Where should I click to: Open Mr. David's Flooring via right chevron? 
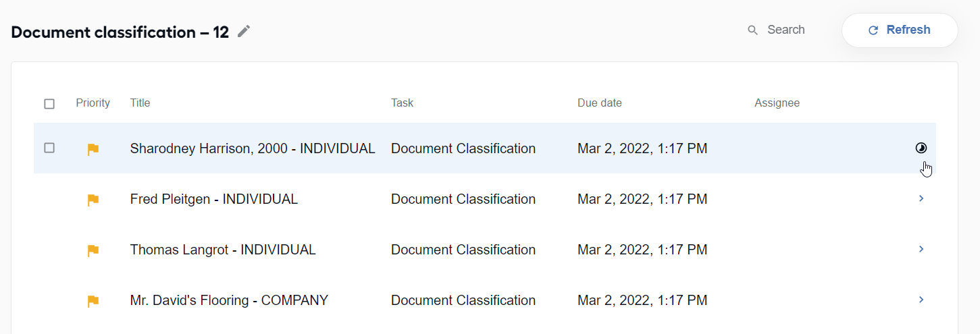coord(921,300)
